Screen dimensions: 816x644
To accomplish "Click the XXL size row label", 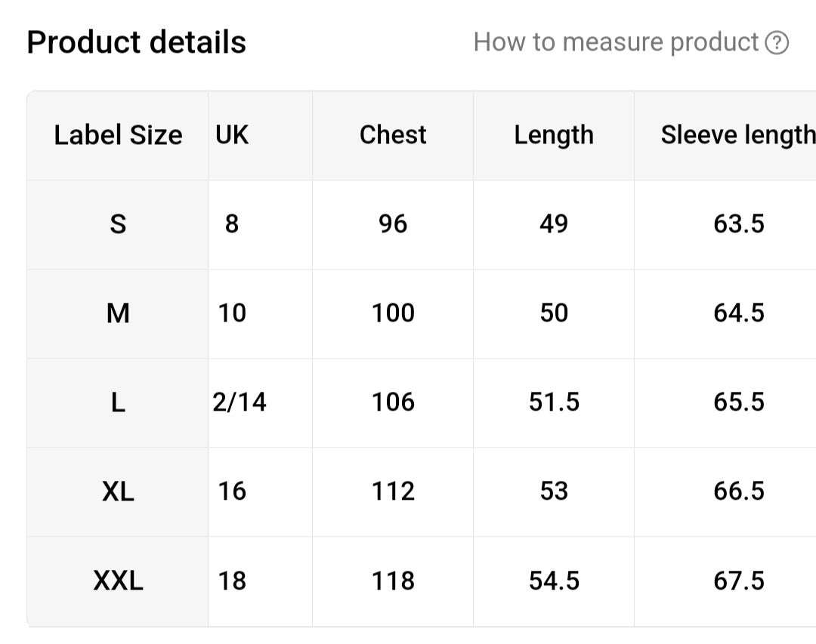I will coord(118,581).
